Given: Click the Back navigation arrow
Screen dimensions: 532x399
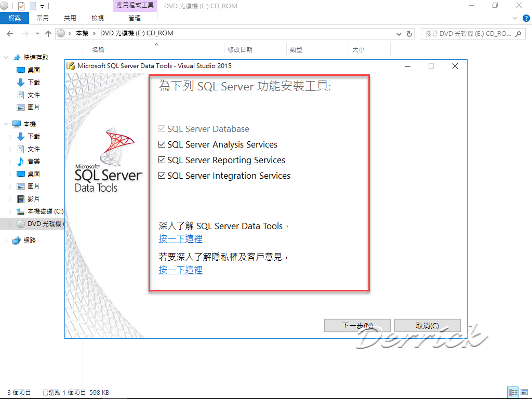Looking at the screenshot, I should click(x=9, y=33).
